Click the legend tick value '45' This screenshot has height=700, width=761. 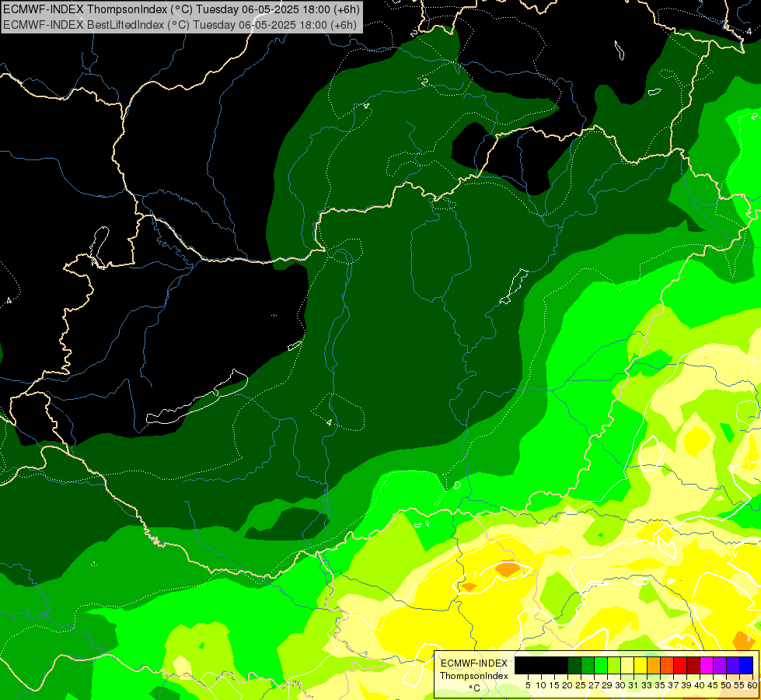[x=713, y=685]
